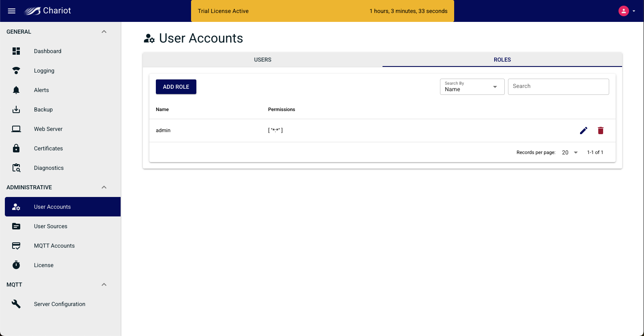This screenshot has width=644, height=336.
Task: Click the Certificates padlock icon
Action: coord(16,148)
